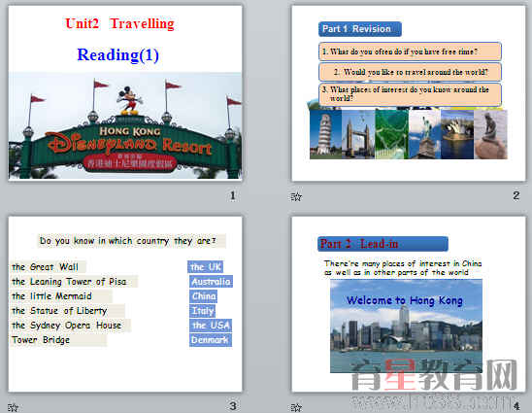The width and height of the screenshot is (532, 413).
Task: Click the animation star icon below slide 2
Action: (x=296, y=196)
